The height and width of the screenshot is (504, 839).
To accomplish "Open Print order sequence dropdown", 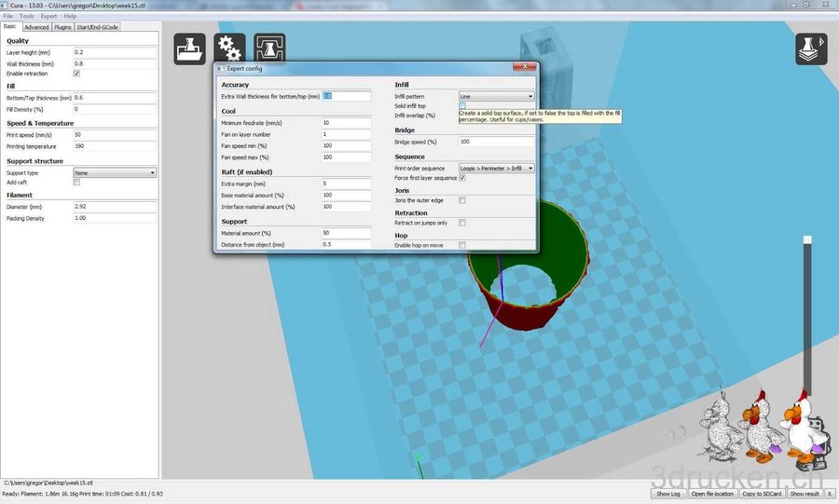I will tap(496, 169).
